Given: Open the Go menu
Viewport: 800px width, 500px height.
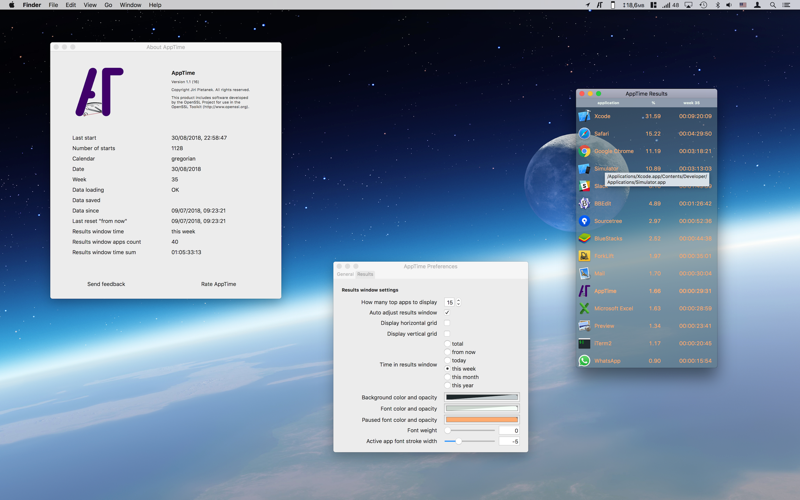Looking at the screenshot, I should pyautogui.click(x=108, y=5).
